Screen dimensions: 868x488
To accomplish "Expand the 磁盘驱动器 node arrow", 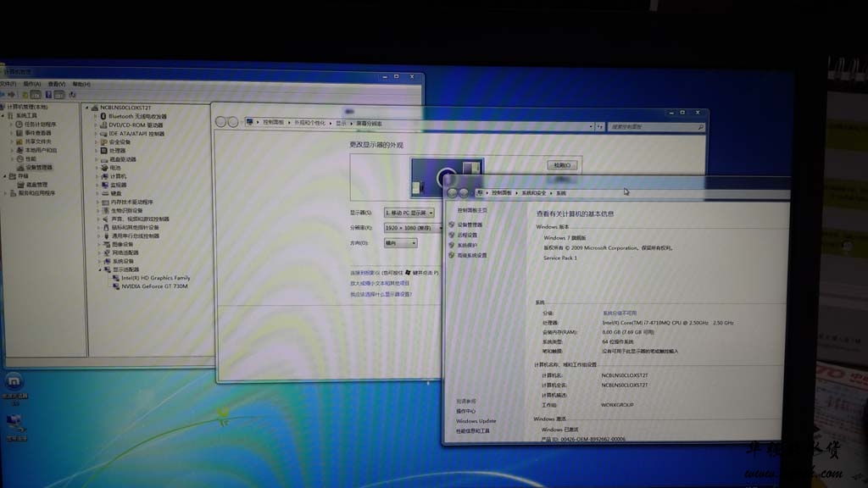I will [x=97, y=159].
